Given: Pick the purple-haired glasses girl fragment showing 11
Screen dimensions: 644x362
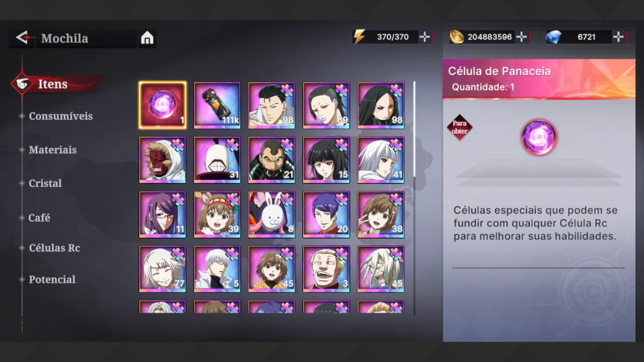Looking at the screenshot, I should (162, 215).
